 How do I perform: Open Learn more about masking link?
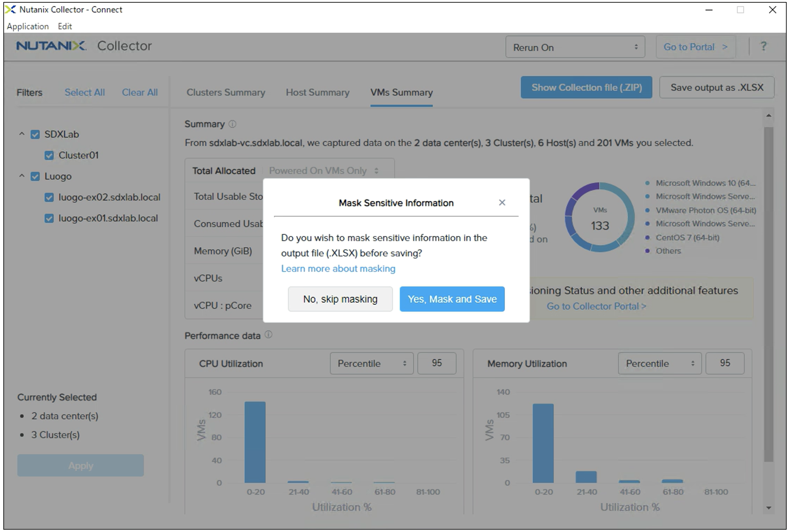(338, 269)
